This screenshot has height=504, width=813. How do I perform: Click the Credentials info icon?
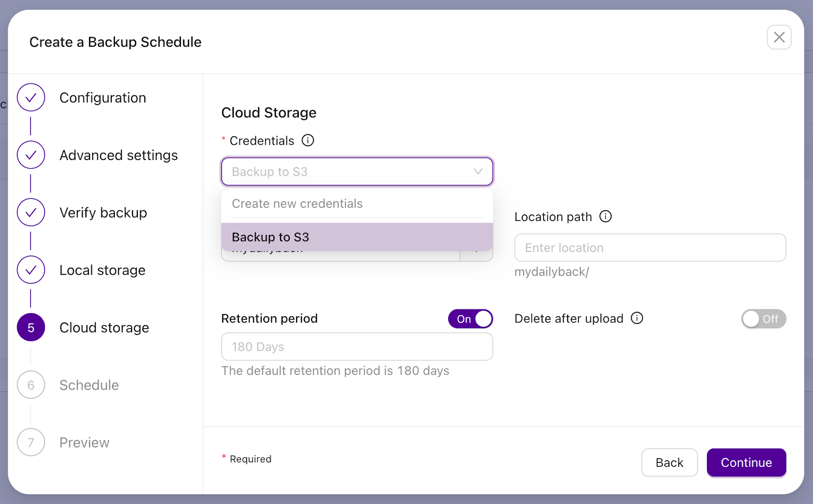click(x=308, y=140)
